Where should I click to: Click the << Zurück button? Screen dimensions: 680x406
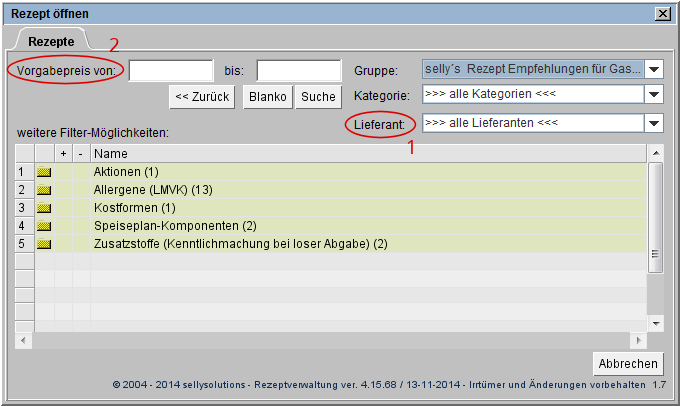point(202,97)
